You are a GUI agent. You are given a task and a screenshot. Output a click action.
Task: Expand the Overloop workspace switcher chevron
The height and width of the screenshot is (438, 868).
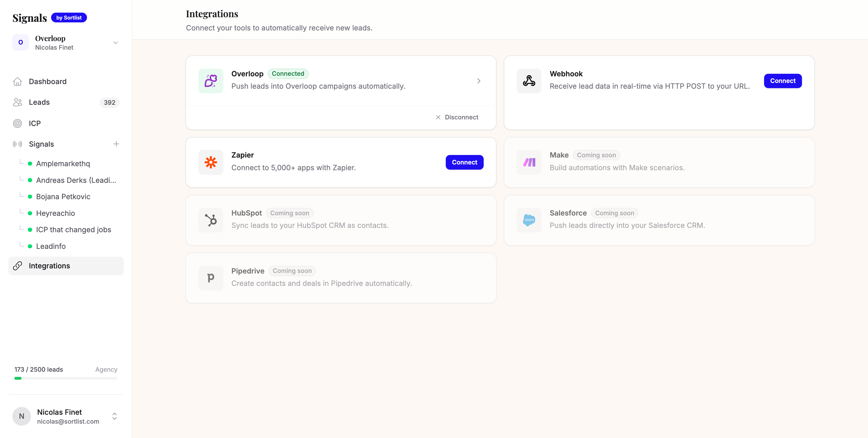point(116,43)
